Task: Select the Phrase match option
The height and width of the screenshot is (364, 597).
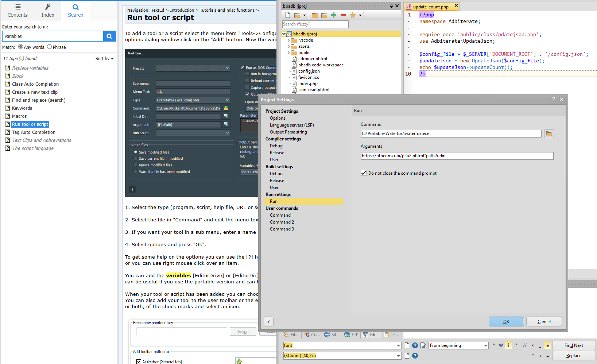Action: [50, 47]
